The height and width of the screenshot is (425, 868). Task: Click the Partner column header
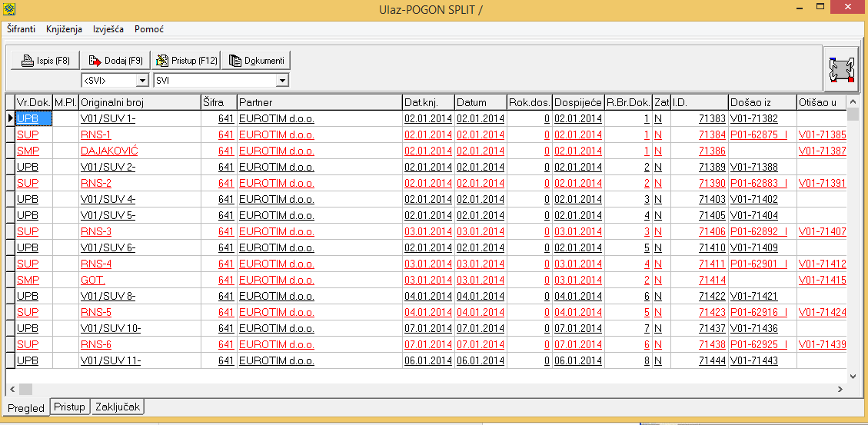tap(319, 102)
